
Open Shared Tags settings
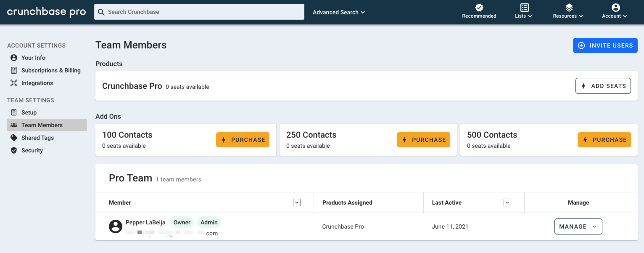(x=37, y=138)
